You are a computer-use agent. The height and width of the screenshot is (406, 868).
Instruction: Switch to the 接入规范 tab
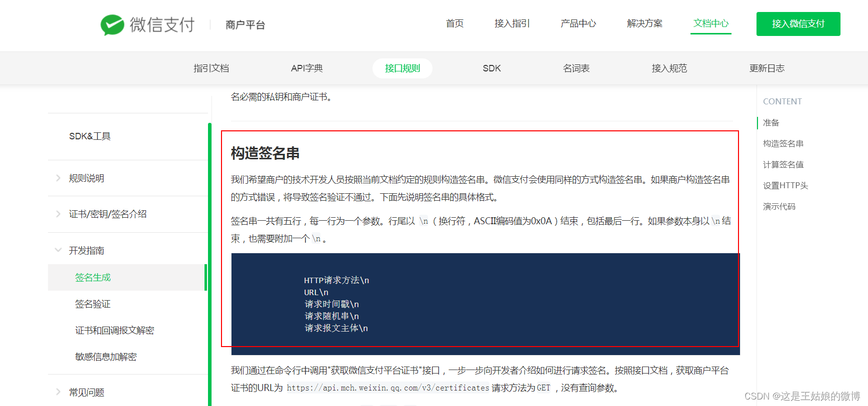(x=669, y=68)
